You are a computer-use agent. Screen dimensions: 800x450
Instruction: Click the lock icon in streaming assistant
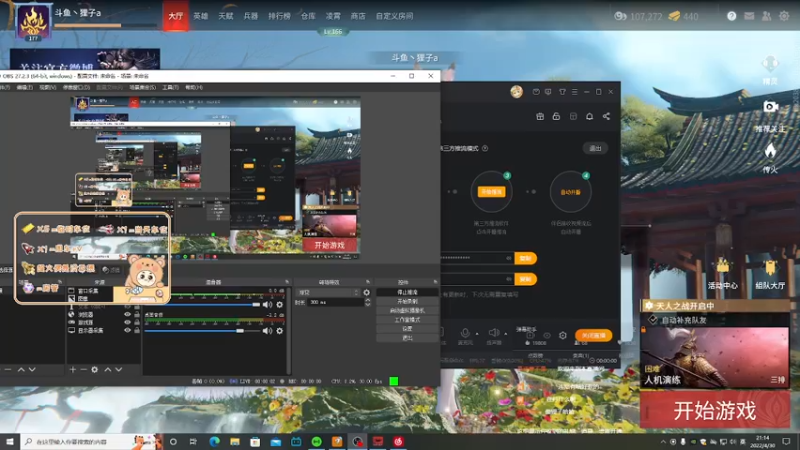556,116
